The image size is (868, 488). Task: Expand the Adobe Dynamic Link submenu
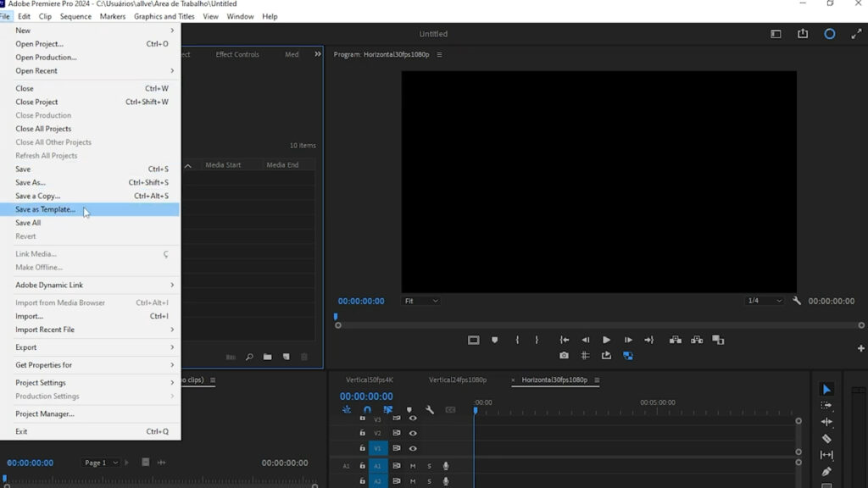coord(90,285)
